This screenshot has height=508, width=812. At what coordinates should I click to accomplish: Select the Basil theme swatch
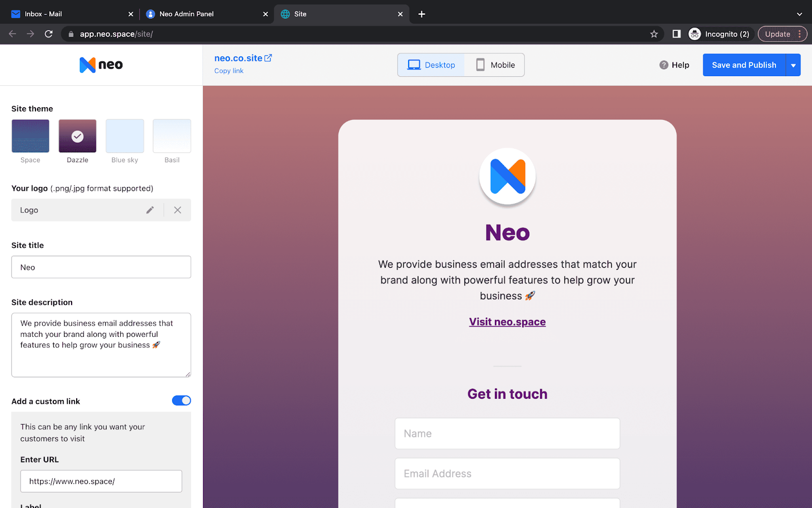point(172,136)
